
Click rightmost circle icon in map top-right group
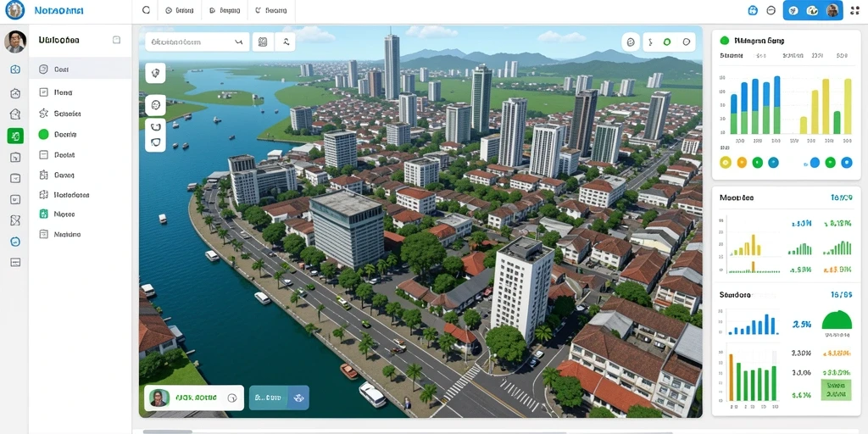coord(686,42)
